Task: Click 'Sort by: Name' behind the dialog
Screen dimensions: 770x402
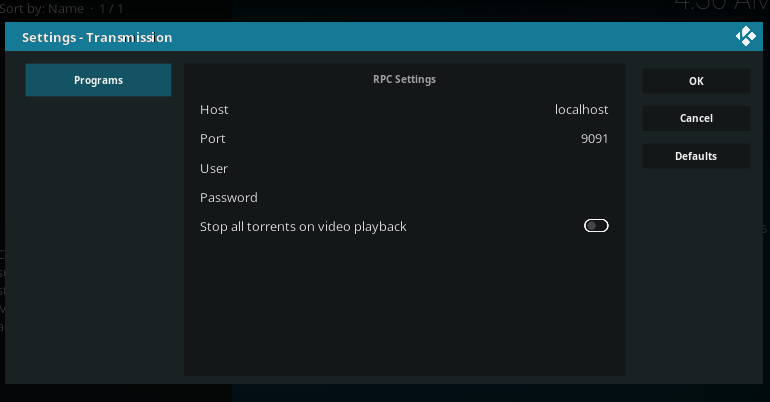Action: click(41, 7)
